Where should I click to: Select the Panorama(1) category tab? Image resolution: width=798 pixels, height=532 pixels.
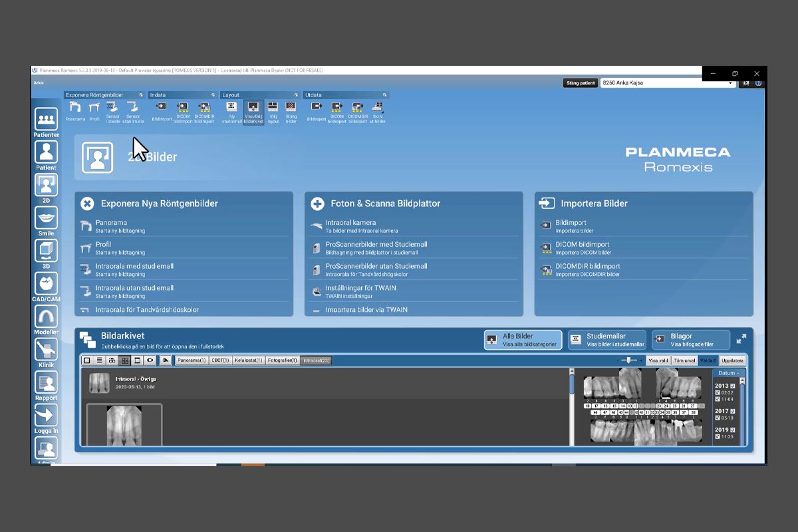click(x=192, y=360)
